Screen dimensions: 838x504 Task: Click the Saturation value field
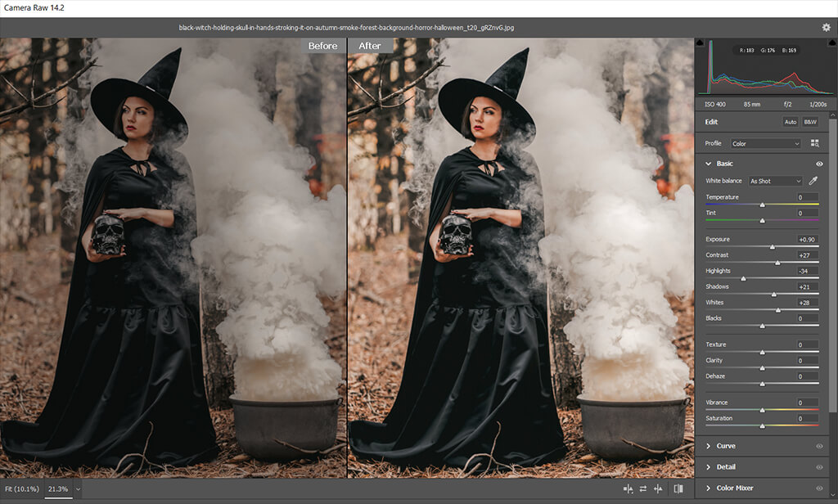[807, 418]
